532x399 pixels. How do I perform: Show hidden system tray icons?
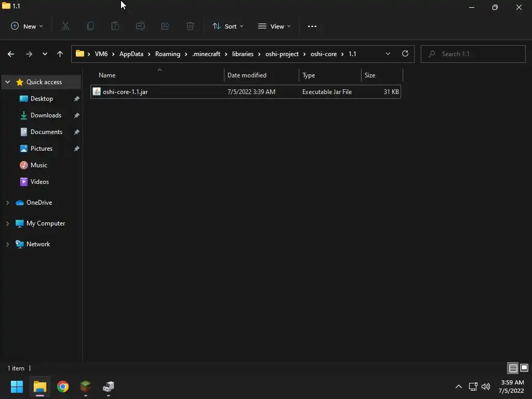(459, 387)
